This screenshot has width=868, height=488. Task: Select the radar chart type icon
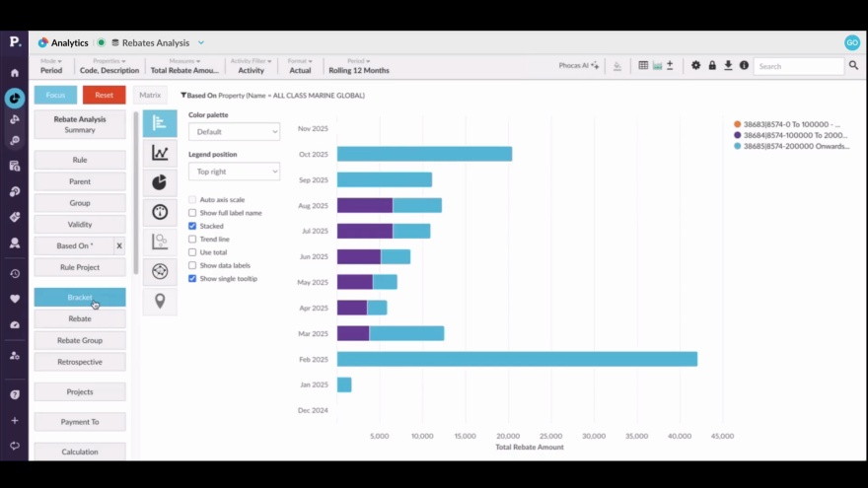160,271
